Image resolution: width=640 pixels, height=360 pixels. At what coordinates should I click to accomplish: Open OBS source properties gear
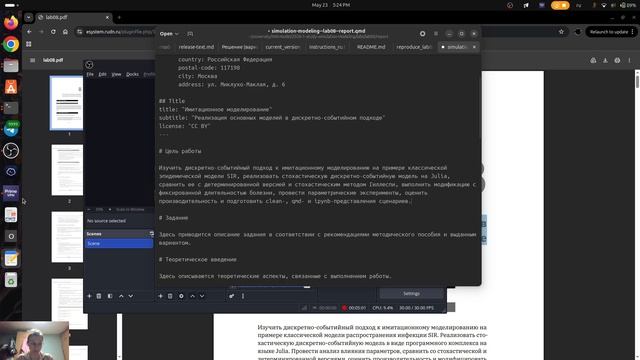(x=181, y=296)
